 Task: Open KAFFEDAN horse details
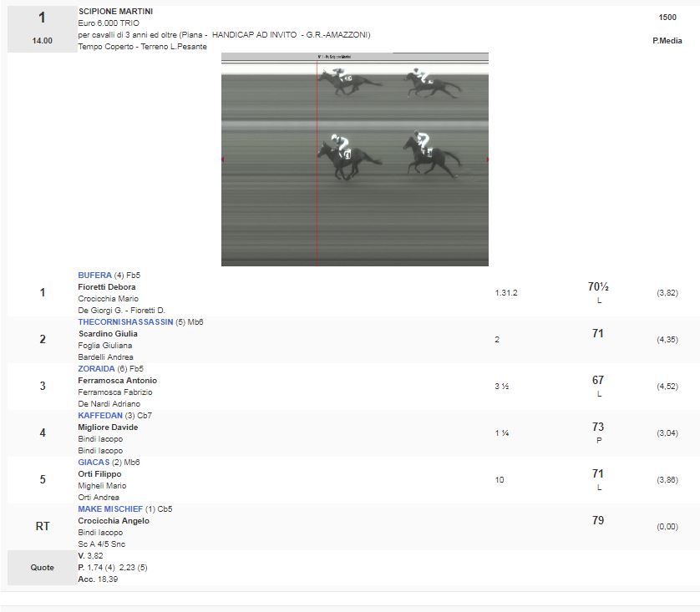[100, 416]
